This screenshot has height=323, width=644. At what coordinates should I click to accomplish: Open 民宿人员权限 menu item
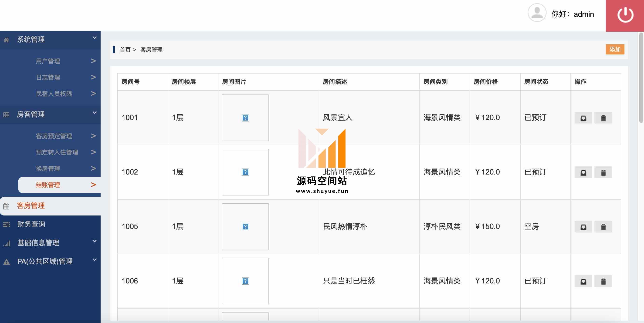pyautogui.click(x=54, y=94)
